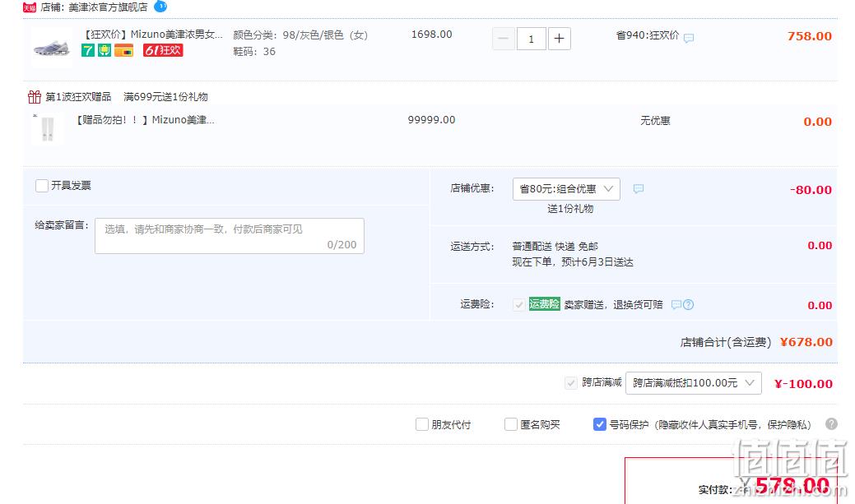
Task: Open the blue store chat bubble icon
Action: [x=160, y=6]
